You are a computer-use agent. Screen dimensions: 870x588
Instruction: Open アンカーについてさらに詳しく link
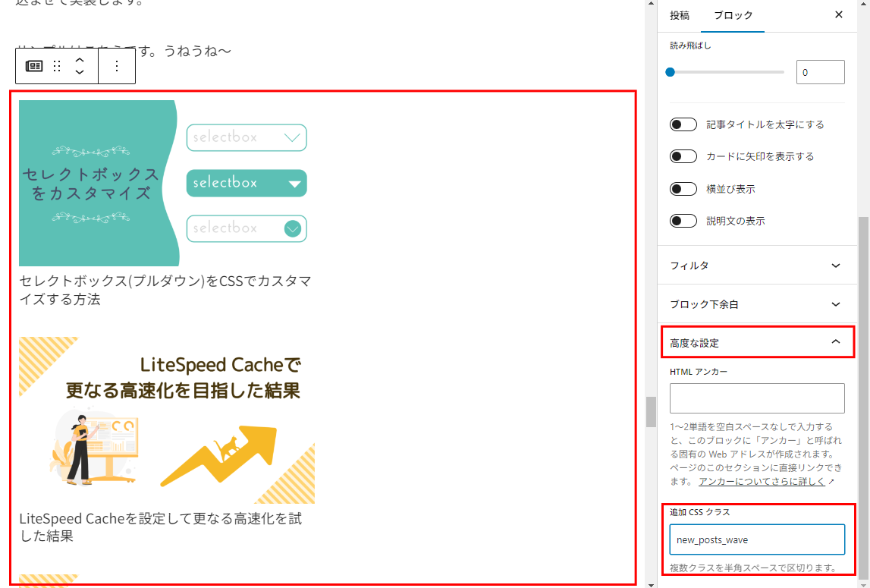(762, 482)
